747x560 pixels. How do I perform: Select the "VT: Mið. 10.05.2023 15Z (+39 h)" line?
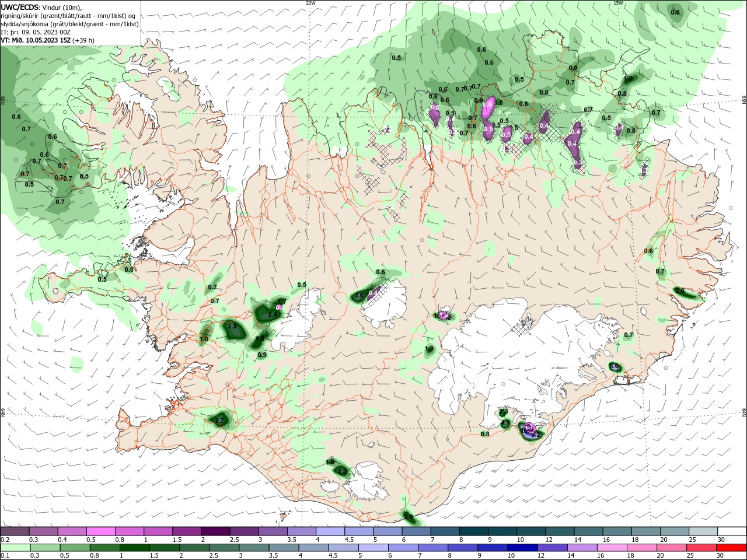coord(48,40)
